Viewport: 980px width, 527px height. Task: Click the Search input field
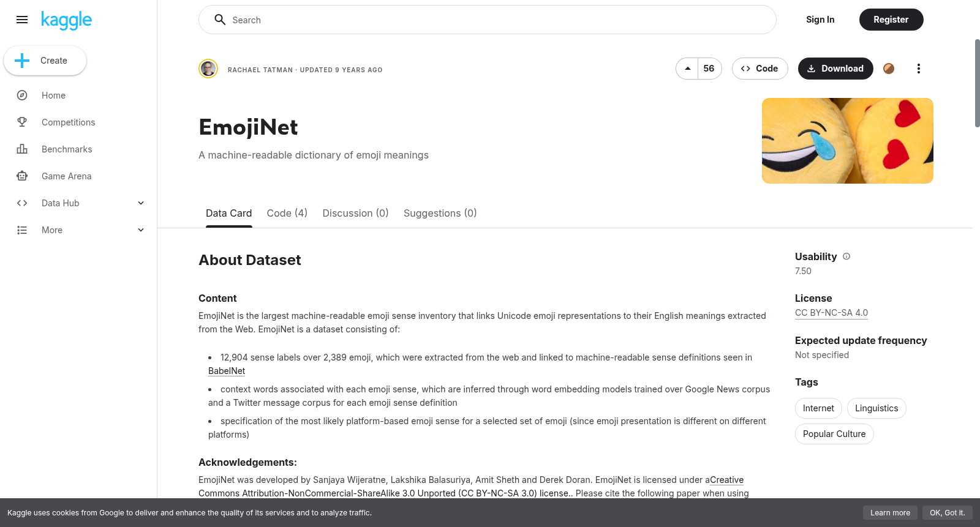pos(488,20)
